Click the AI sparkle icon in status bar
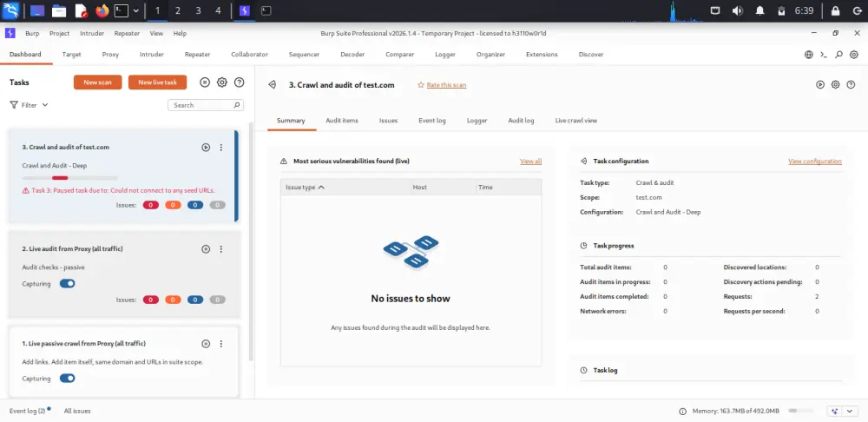The width and height of the screenshot is (868, 422). [834, 412]
